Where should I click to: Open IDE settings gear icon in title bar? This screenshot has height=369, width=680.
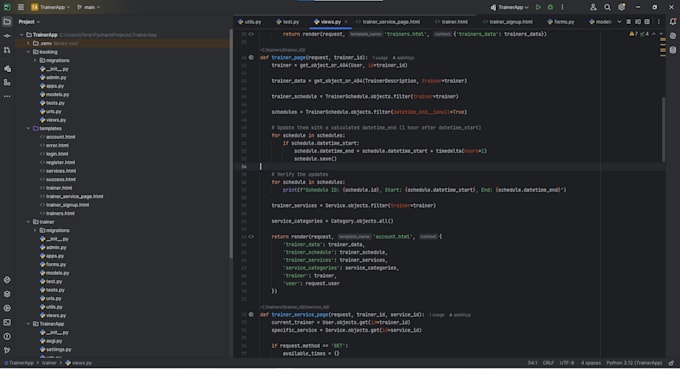(621, 7)
